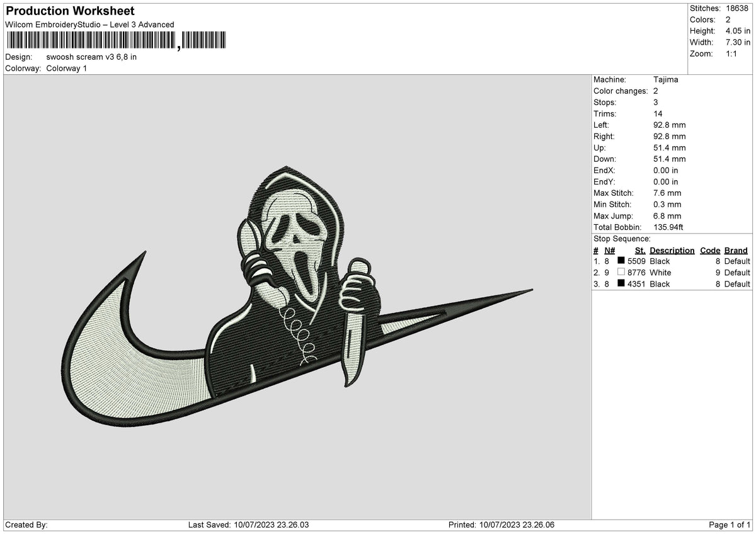
Task: Click the Stop Sequence heading
Action: pyautogui.click(x=622, y=239)
